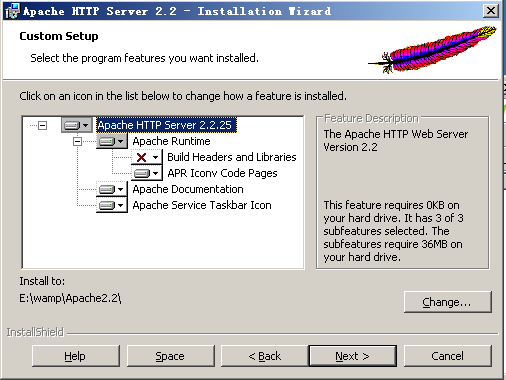Image resolution: width=506 pixels, height=380 pixels.
Task: Proceed with the Next > button
Action: (x=353, y=356)
